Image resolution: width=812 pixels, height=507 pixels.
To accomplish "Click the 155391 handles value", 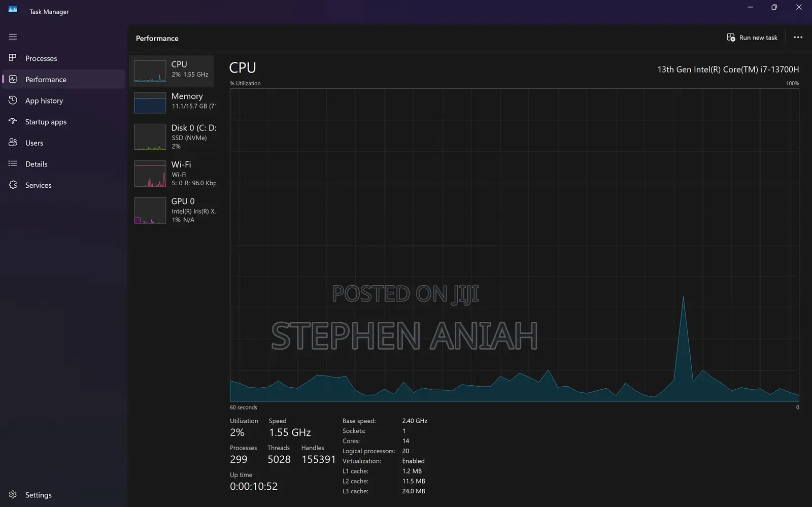I will point(319,459).
